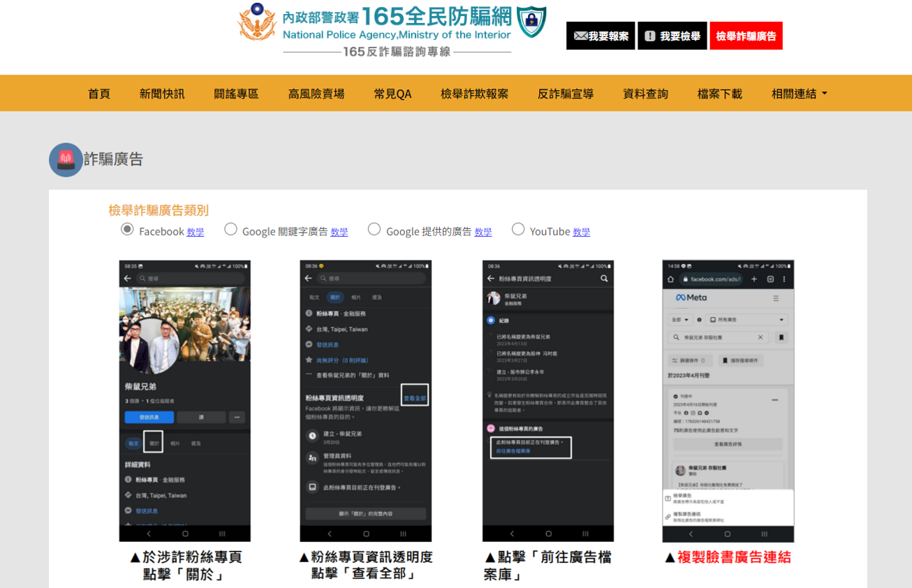Select the Google 關鍵字廣告 radio button
Screen dimensions: 912x588
click(x=230, y=229)
